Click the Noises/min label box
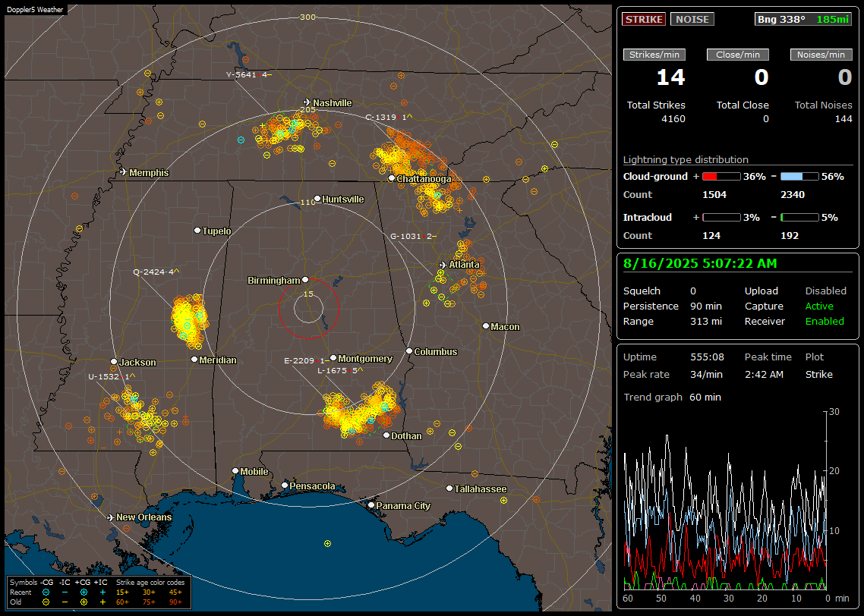This screenshot has width=864, height=616. tap(821, 55)
